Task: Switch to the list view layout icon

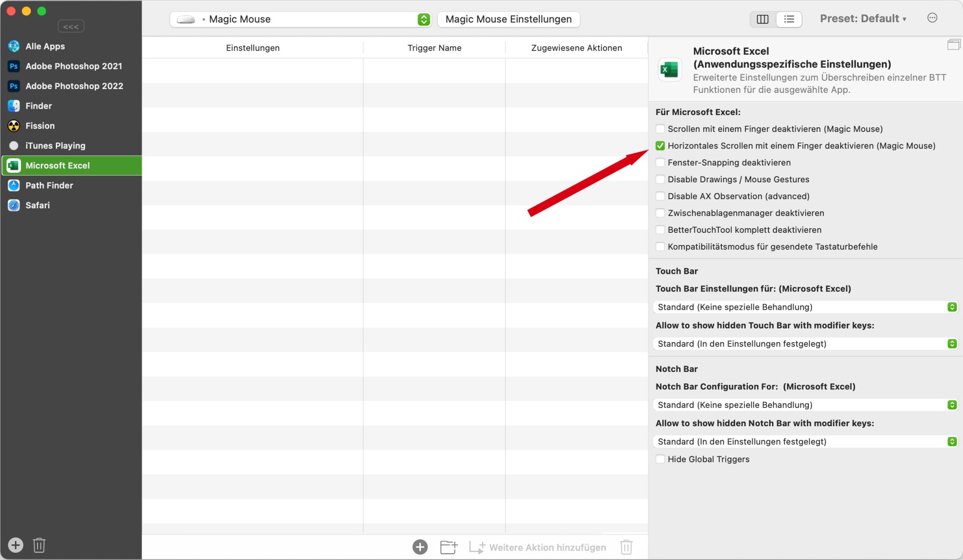Action: (x=789, y=19)
